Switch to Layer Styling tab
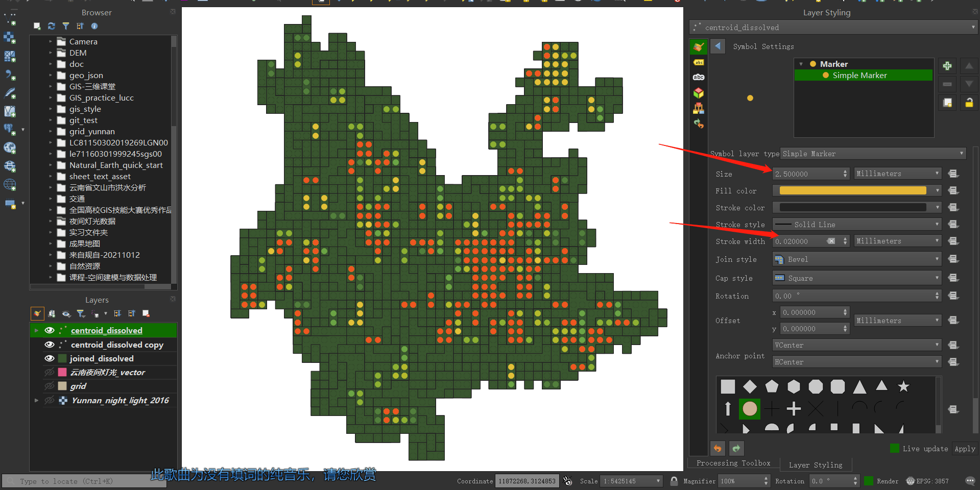The width and height of the screenshot is (980, 490). click(x=816, y=465)
